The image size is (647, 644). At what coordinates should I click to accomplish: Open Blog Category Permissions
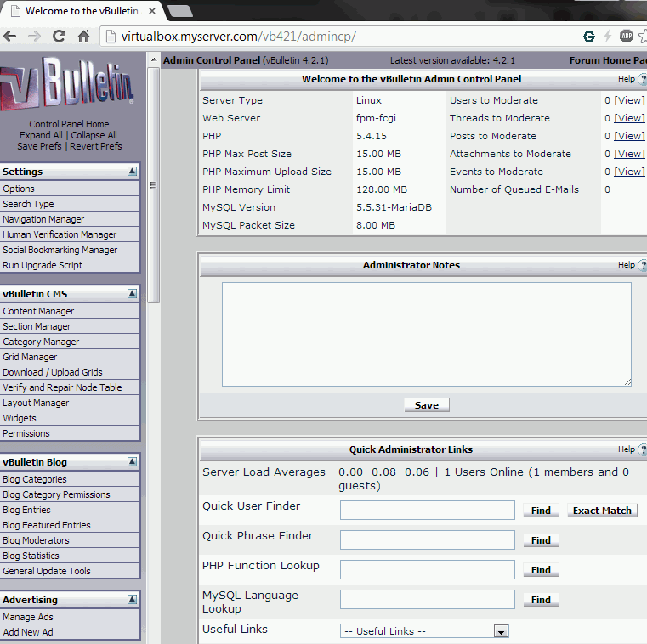(x=70, y=494)
